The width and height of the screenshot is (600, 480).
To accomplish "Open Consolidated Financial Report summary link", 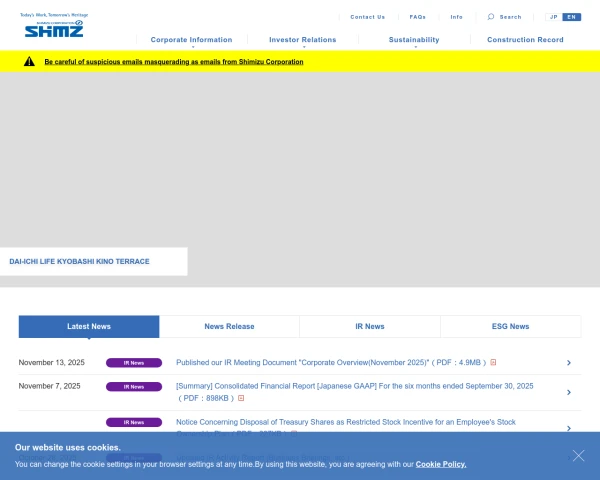I will tap(354, 392).
